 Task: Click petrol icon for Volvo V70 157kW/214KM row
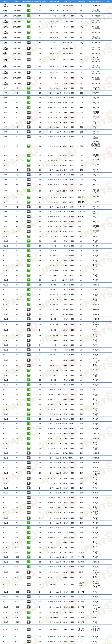[x=29, y=409]
